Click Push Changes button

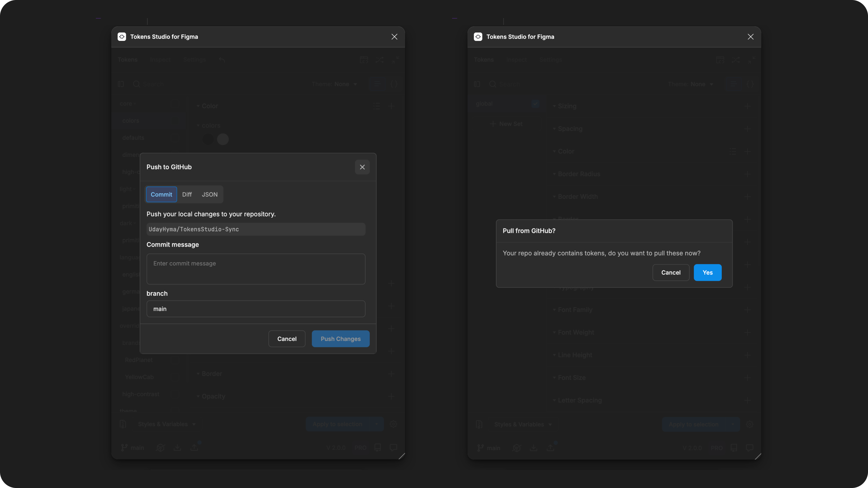pos(341,339)
